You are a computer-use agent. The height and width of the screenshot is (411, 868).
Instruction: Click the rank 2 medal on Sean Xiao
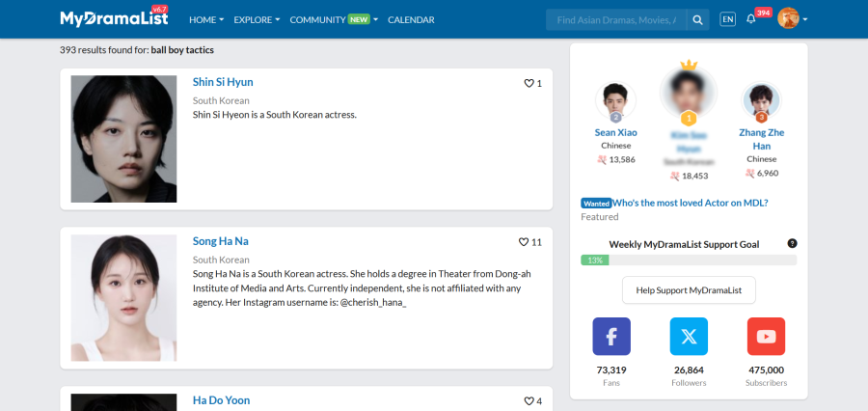point(615,117)
